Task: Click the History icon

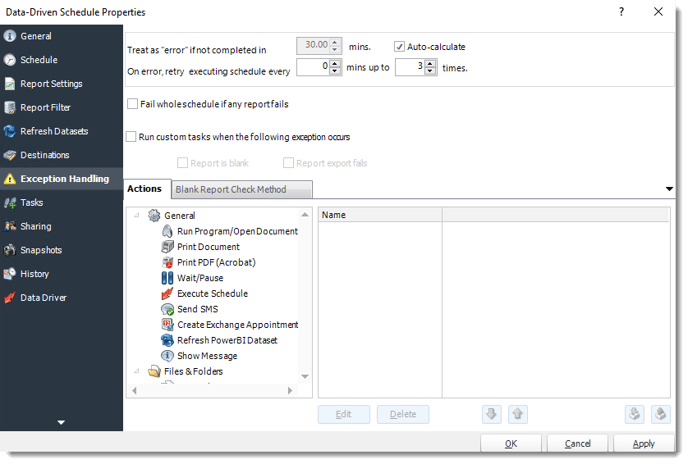Action: (10, 274)
